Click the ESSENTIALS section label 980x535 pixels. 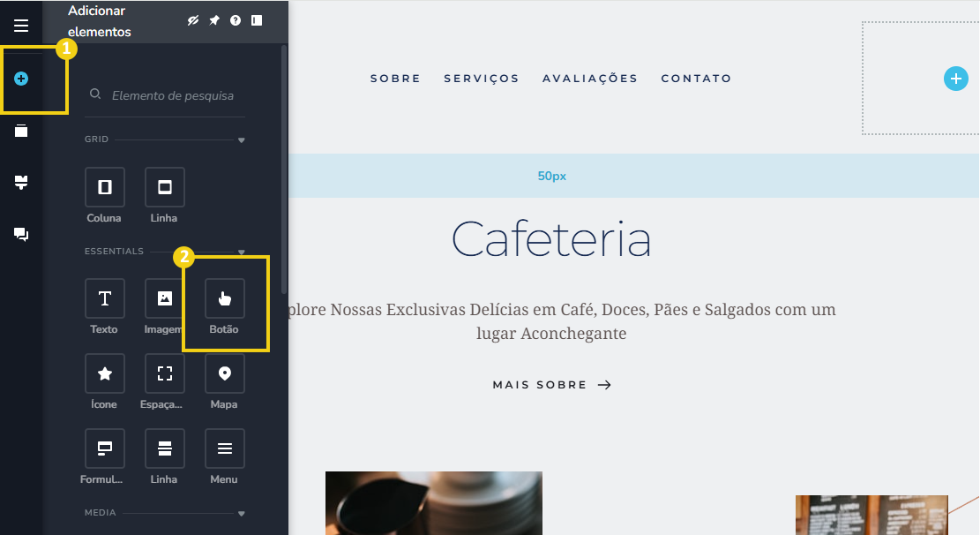tap(114, 252)
